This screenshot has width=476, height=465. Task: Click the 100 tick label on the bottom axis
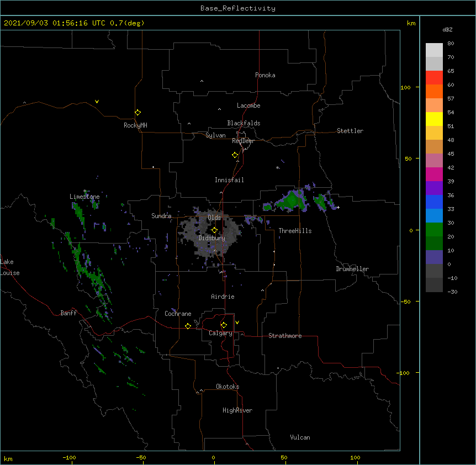pyautogui.click(x=355, y=457)
